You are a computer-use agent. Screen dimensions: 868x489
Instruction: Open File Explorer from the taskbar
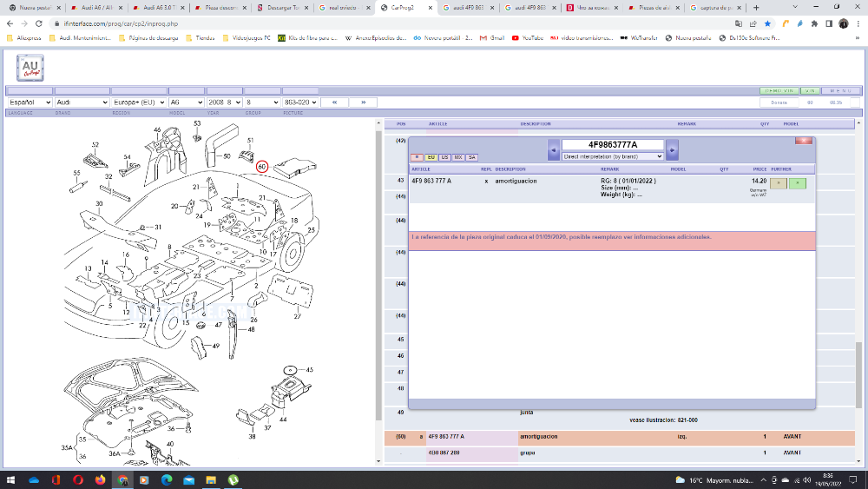coord(211,480)
